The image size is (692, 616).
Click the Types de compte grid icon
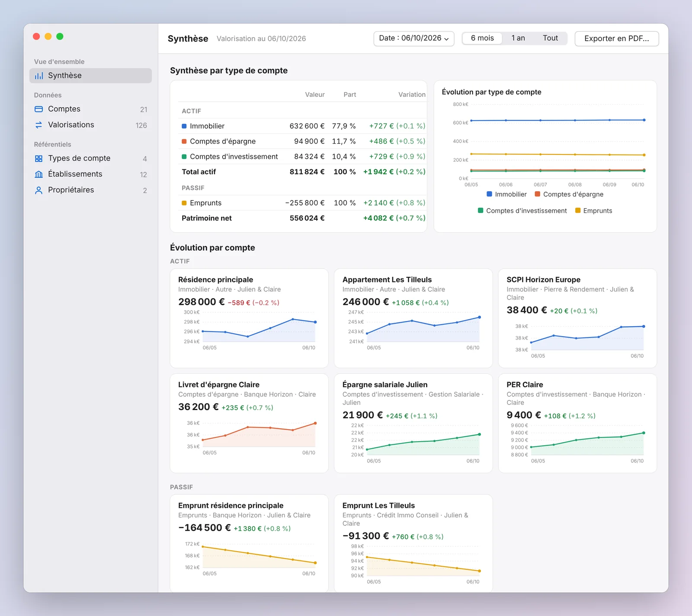(39, 159)
